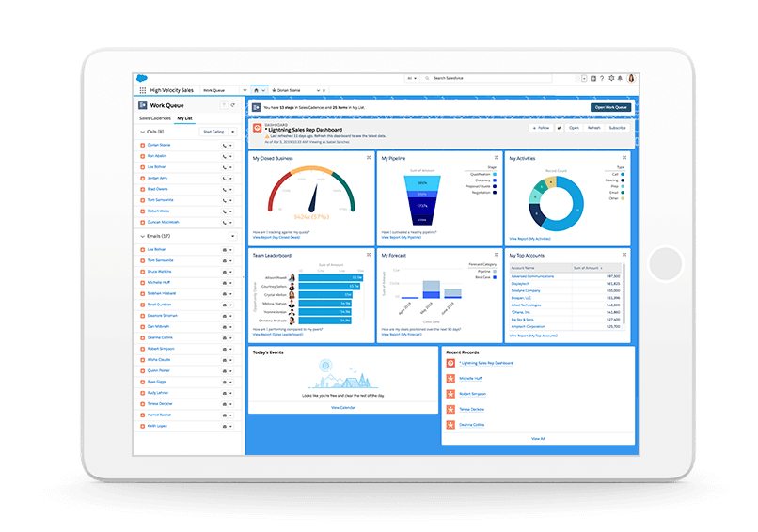The width and height of the screenshot is (758, 532).
Task: Call Jordan Amy with phone icon
Action: point(225,179)
